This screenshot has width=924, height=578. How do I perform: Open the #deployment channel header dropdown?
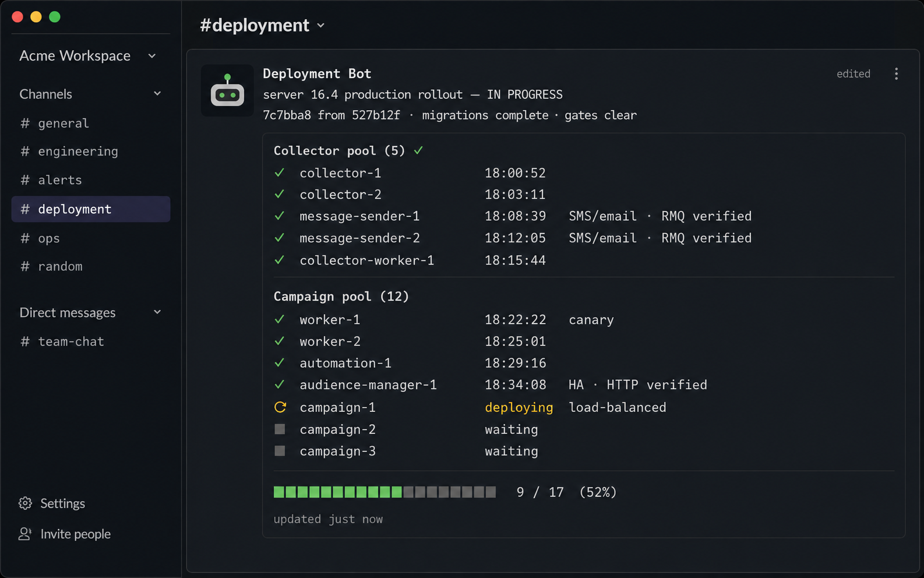tap(321, 26)
